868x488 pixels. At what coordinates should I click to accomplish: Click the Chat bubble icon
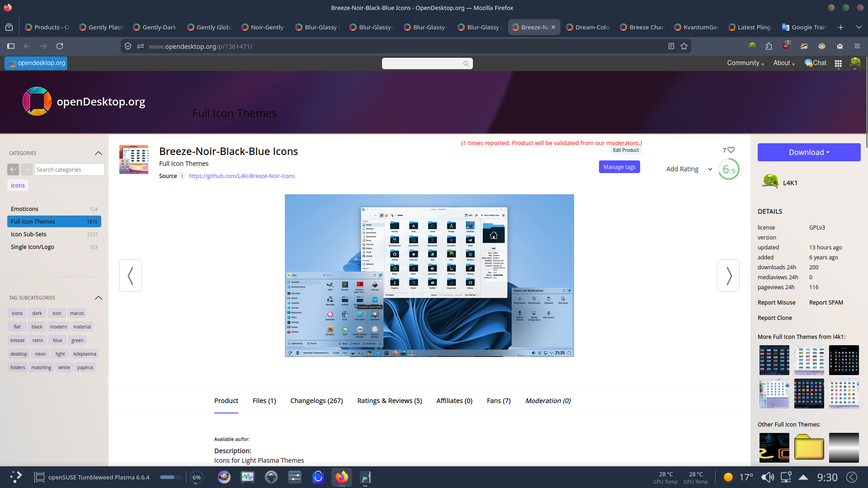coord(809,63)
